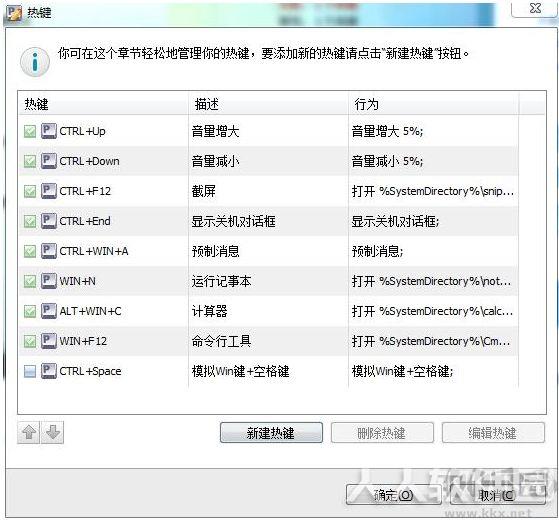This screenshot has height=520, width=559.
Task: Enable the CTRL+Space hotkey checkbox
Action: pos(30,371)
